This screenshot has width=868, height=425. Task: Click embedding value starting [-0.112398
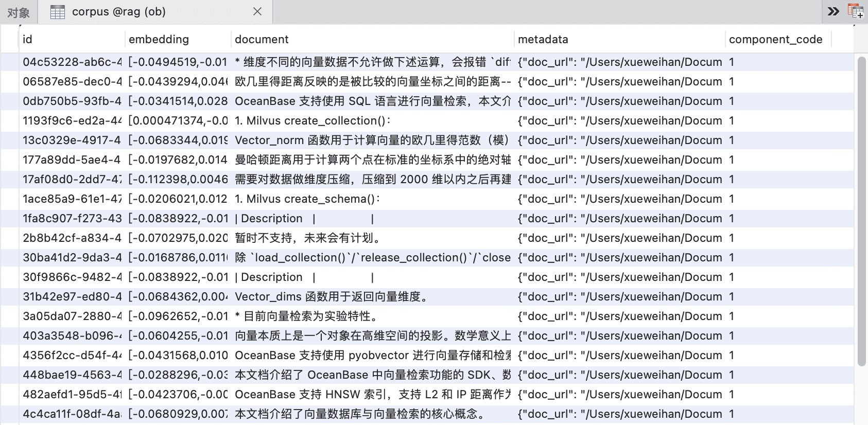tap(178, 179)
